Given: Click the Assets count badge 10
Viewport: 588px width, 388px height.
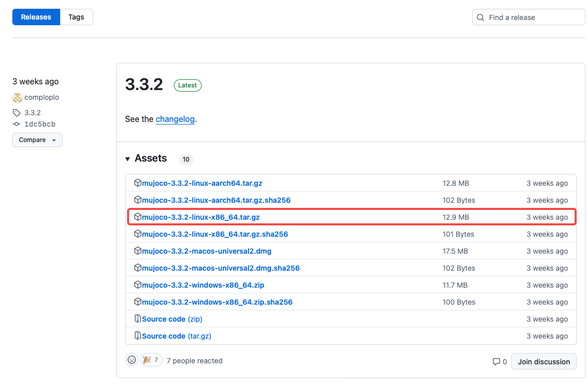Looking at the screenshot, I should [186, 159].
